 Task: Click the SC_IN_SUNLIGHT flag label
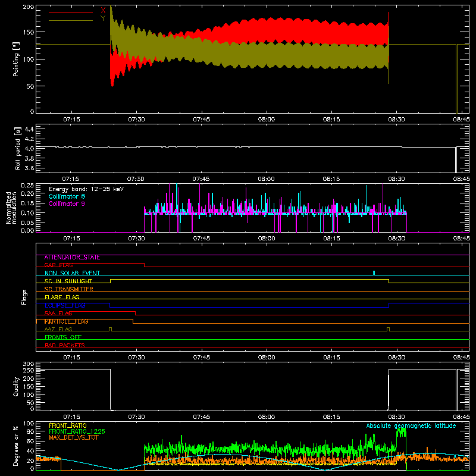point(68,281)
